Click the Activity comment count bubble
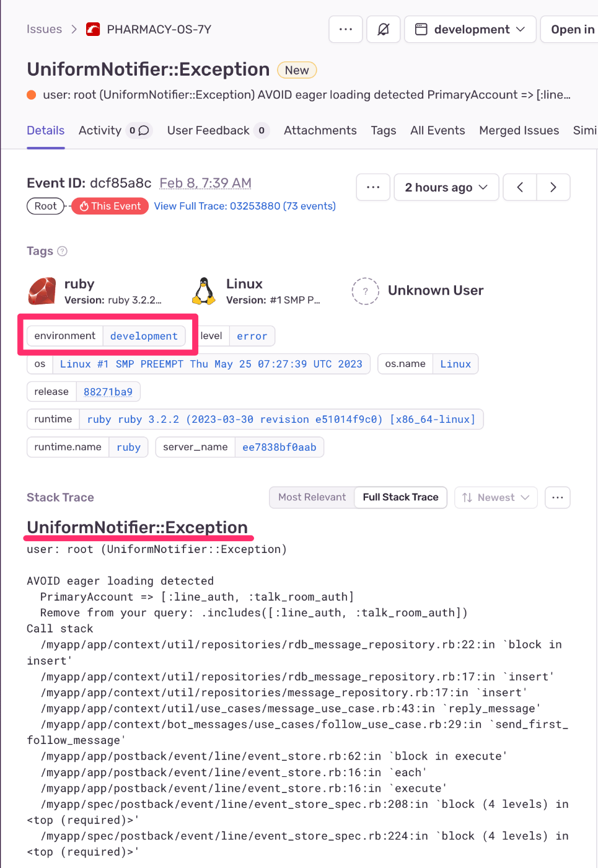Viewport: 598px width, 868px height. (139, 130)
